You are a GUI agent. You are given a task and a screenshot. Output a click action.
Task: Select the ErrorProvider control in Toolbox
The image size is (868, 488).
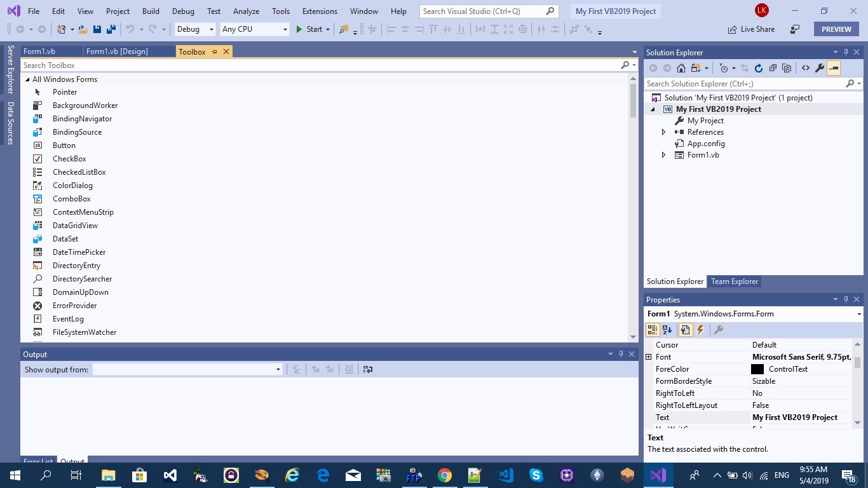tap(75, 306)
